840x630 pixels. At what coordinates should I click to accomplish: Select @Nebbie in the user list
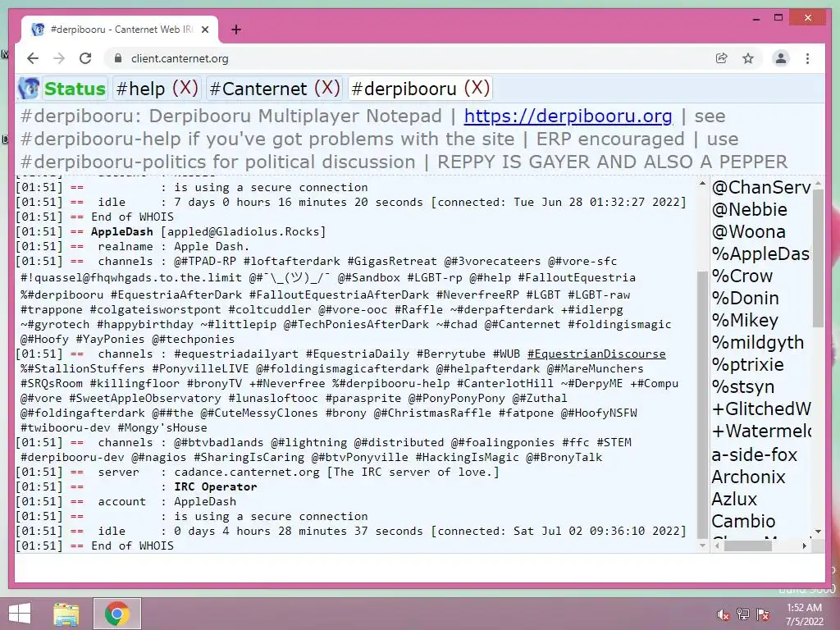click(750, 209)
